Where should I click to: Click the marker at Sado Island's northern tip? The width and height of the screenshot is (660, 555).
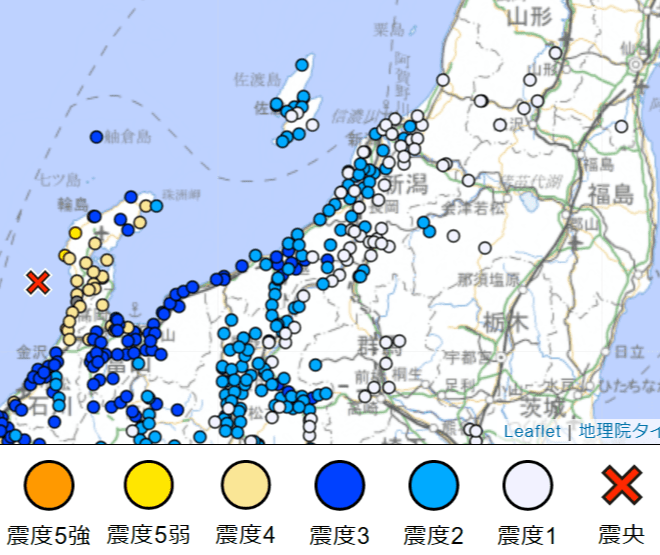point(302,65)
